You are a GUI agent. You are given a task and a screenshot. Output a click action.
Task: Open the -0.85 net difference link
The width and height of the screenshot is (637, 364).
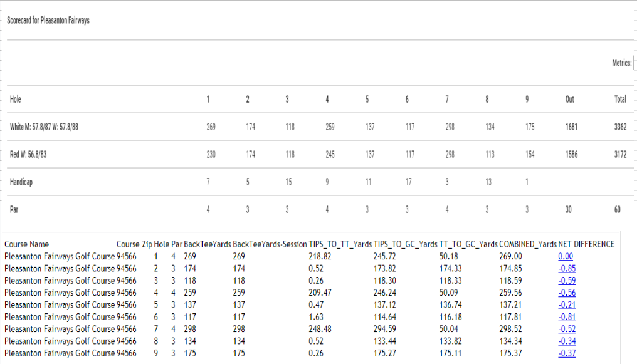coord(567,269)
